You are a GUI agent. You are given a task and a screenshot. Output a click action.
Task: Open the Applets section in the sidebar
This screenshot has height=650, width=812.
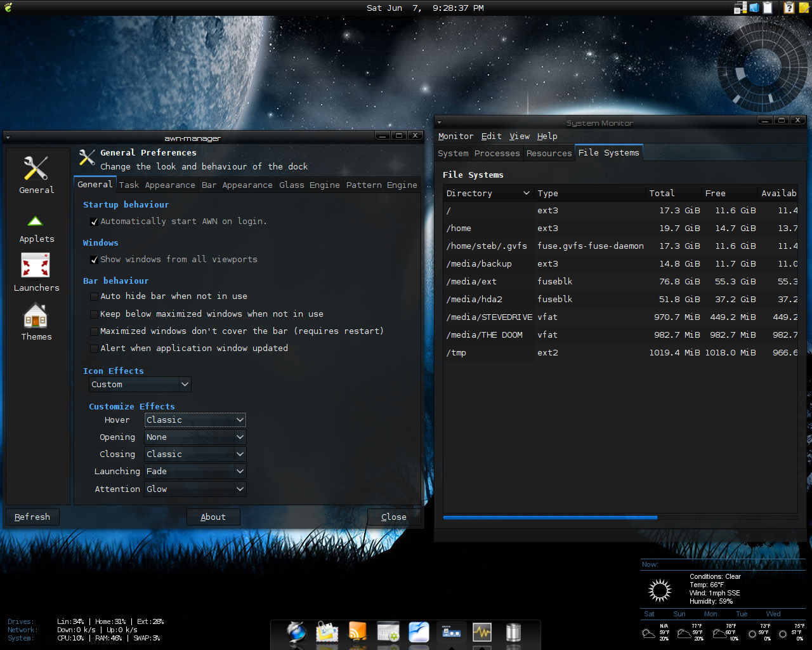point(36,229)
